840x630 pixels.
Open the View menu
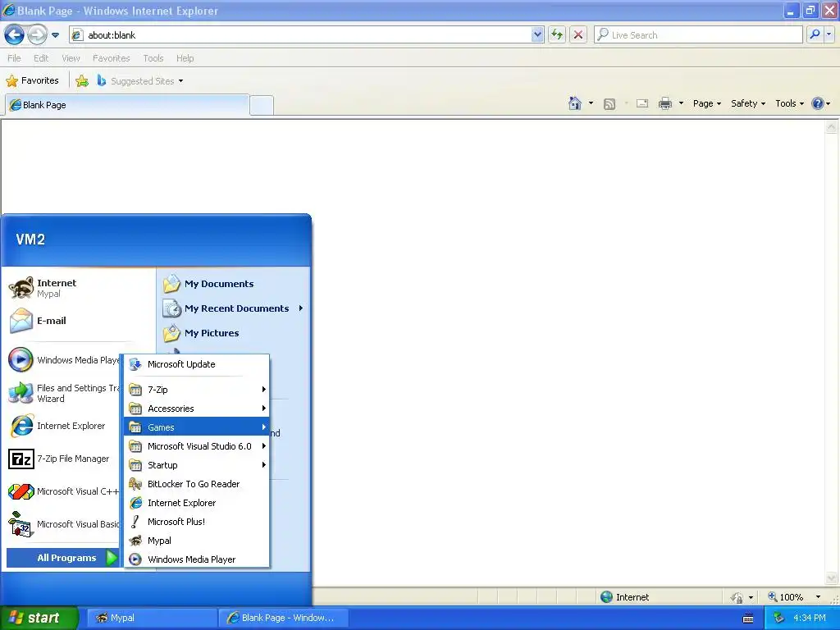(x=71, y=58)
